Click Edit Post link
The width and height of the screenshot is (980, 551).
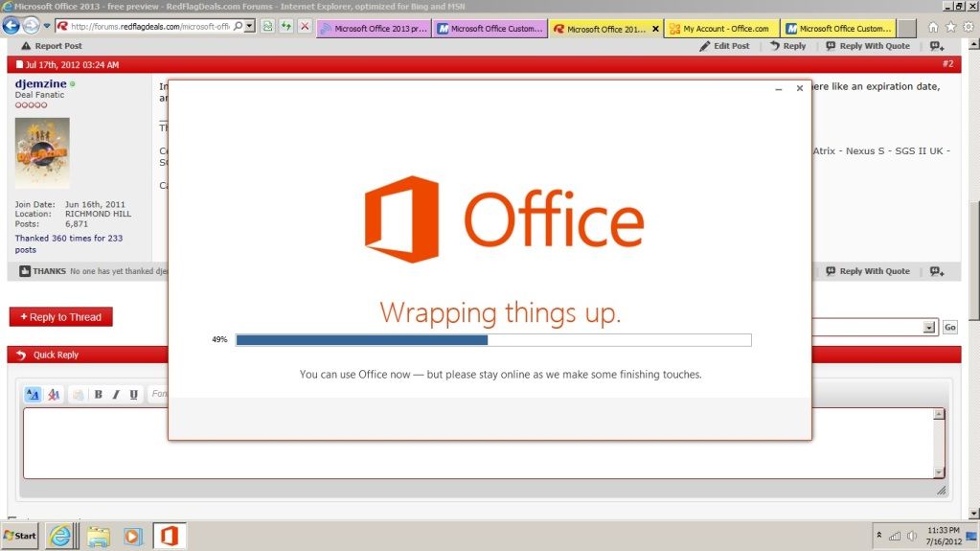pos(724,46)
